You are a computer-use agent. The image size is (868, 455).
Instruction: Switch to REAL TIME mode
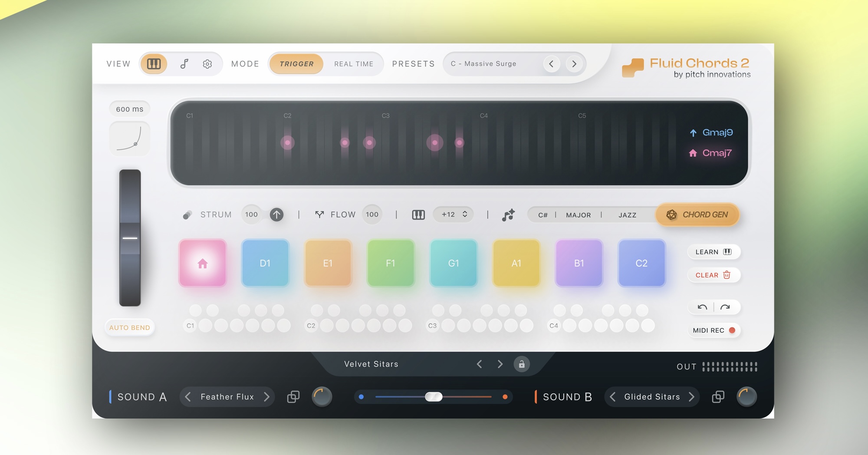354,64
